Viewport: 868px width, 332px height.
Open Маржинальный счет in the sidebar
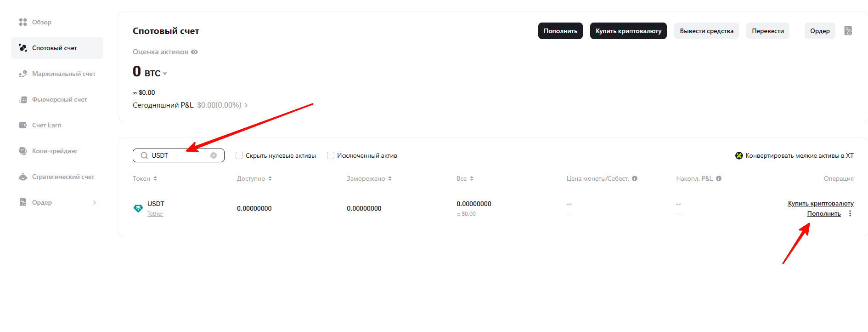pyautogui.click(x=63, y=74)
